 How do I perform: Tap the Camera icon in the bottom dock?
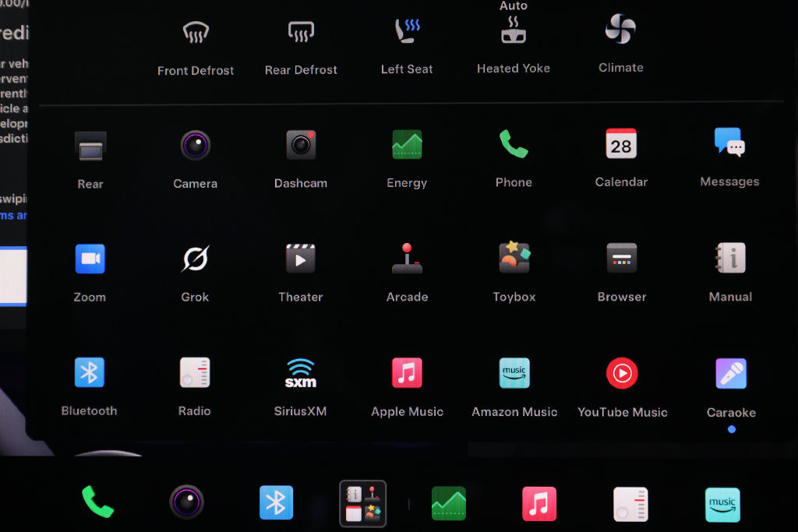(187, 502)
